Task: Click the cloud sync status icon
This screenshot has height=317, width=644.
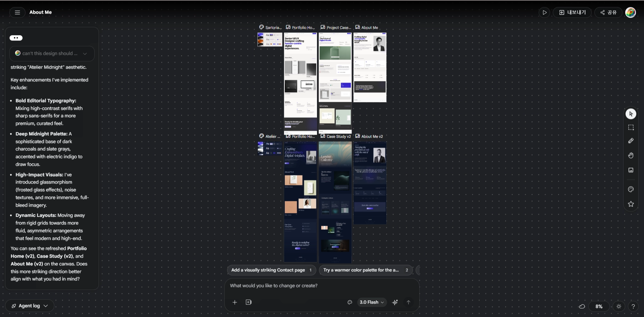Action: [582, 306]
